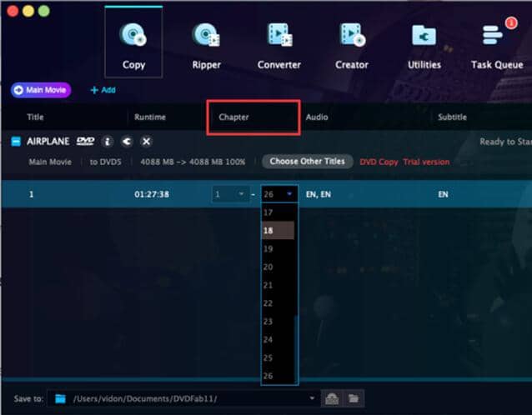532x415 pixels.
Task: Click Choose Other Titles button
Action: [308, 162]
